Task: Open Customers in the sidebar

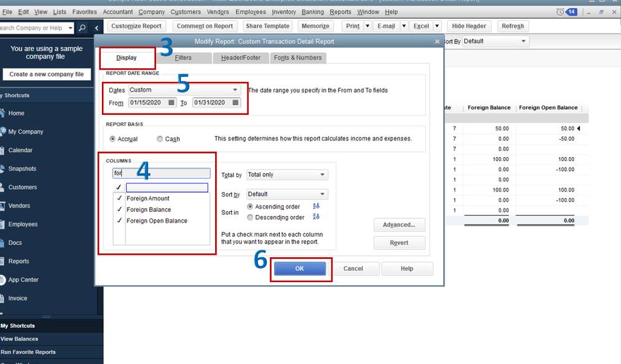Action: (22, 187)
